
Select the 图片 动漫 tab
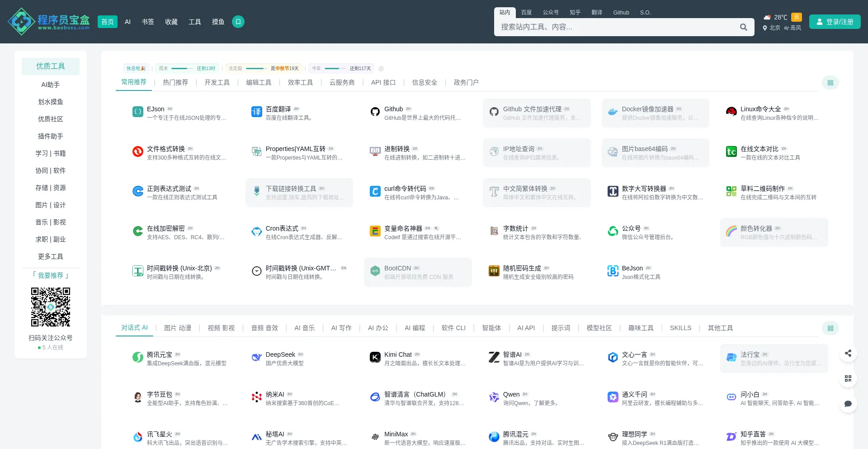point(178,328)
